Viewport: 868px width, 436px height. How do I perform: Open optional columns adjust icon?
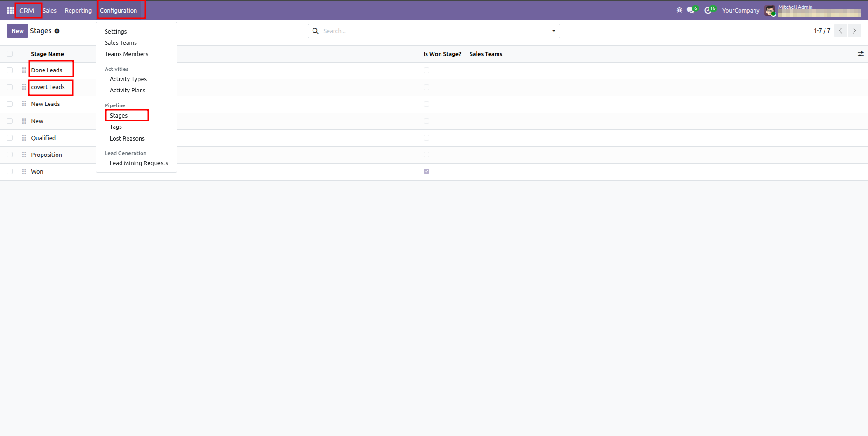(x=861, y=54)
